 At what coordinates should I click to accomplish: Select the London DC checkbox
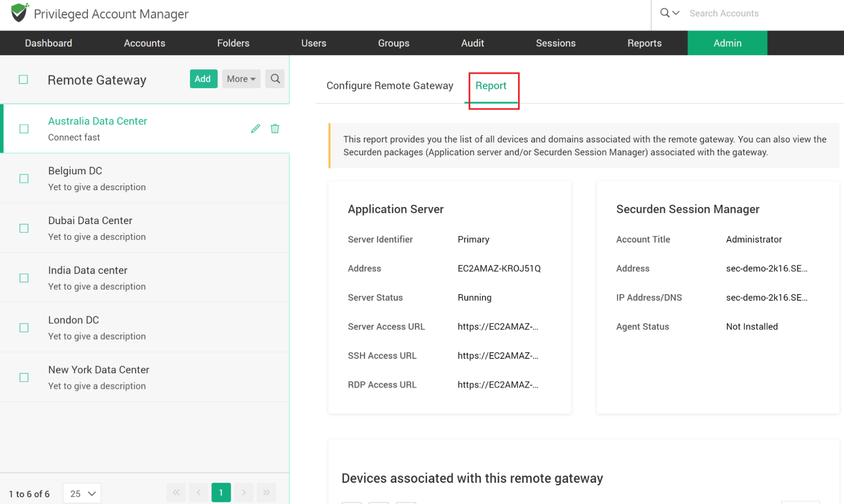(x=24, y=328)
